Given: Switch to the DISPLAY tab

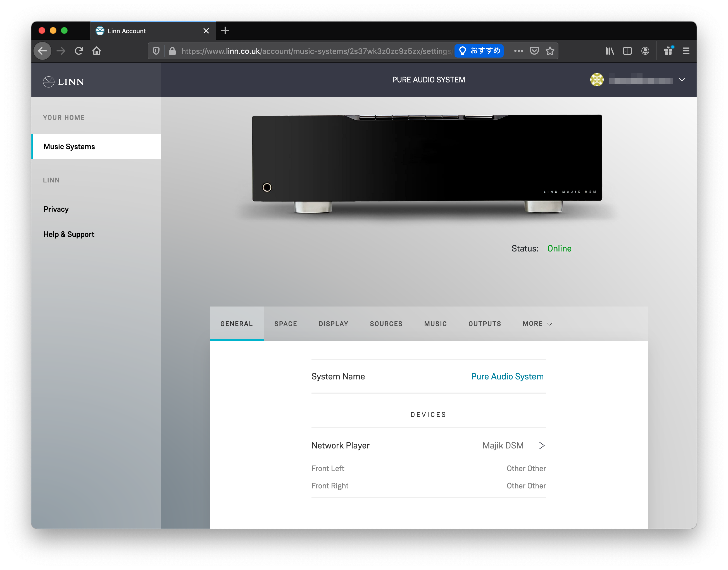Looking at the screenshot, I should 333,323.
